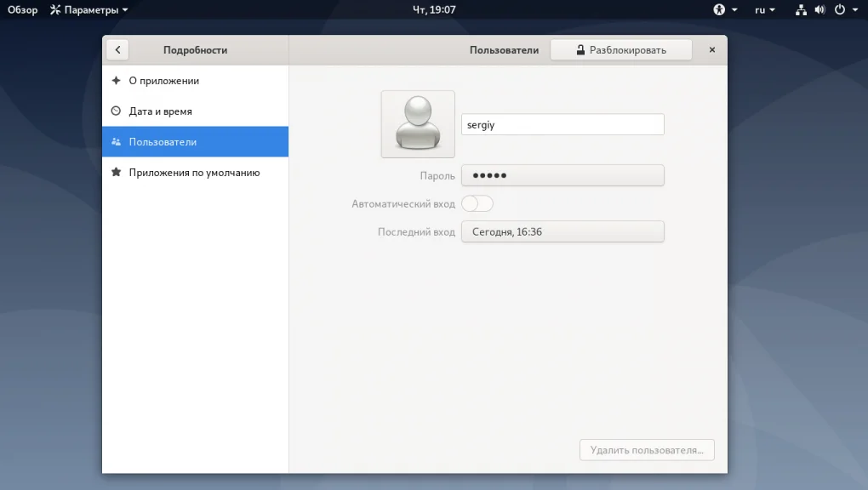Open the ru keyboard layout dropdown
The height and width of the screenshot is (490, 868).
click(x=763, y=9)
